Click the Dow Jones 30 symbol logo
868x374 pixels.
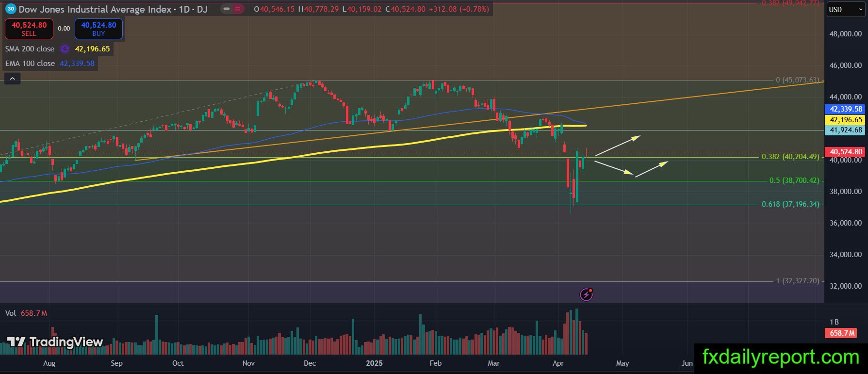tap(11, 9)
